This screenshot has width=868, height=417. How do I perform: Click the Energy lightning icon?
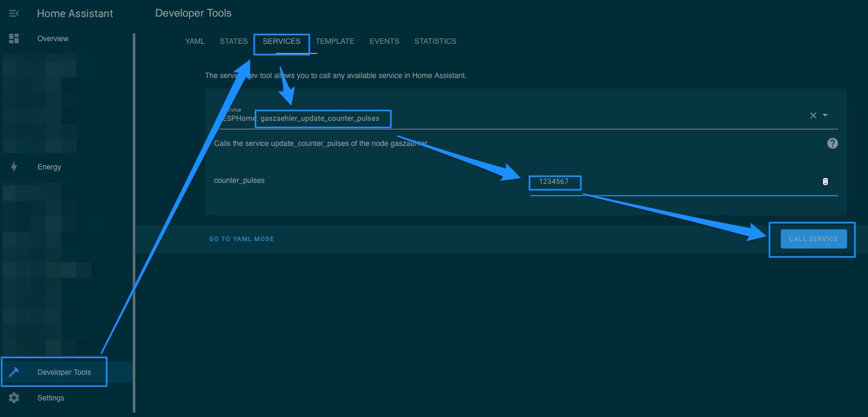pos(14,167)
